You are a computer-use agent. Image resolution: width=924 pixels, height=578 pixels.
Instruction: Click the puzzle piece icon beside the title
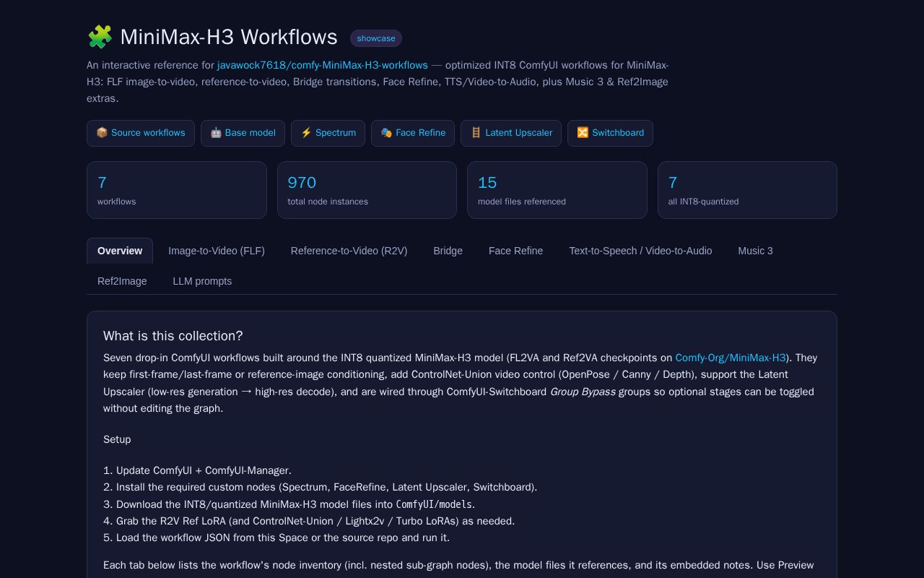(x=100, y=37)
